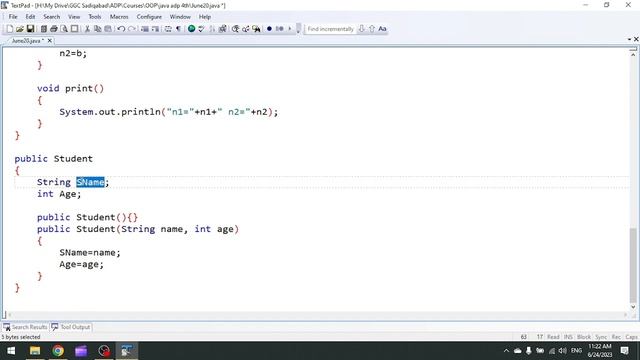
Task: Find previous match with up arrow
Action: point(372,29)
